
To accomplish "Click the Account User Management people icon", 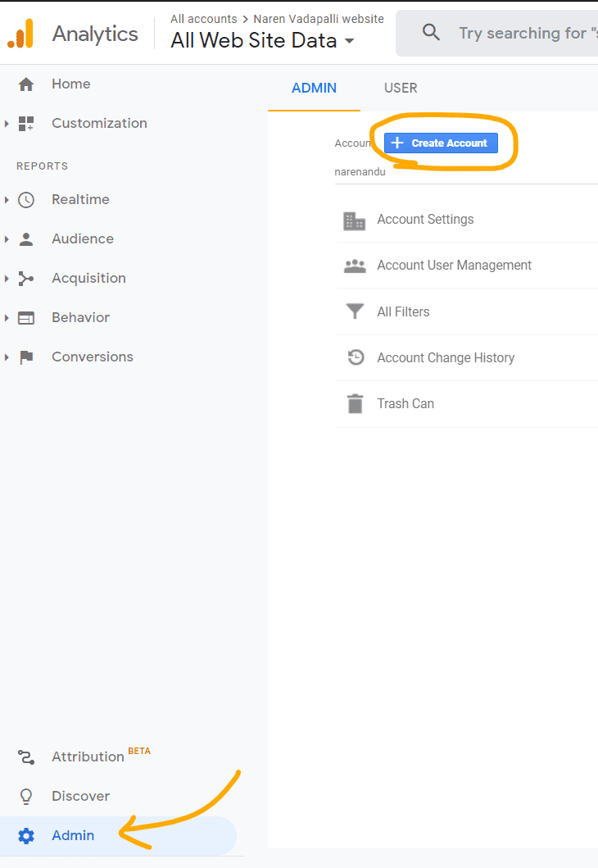I will pos(355,266).
